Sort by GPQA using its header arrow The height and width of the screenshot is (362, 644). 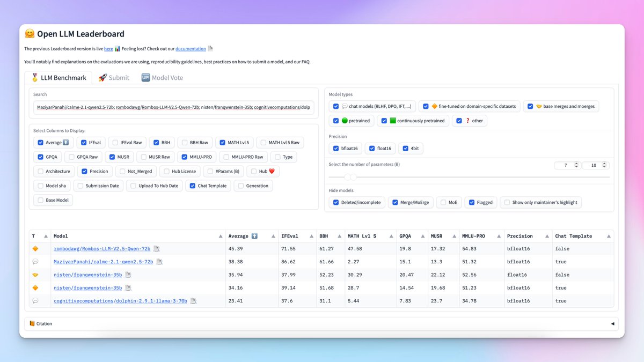423,236
